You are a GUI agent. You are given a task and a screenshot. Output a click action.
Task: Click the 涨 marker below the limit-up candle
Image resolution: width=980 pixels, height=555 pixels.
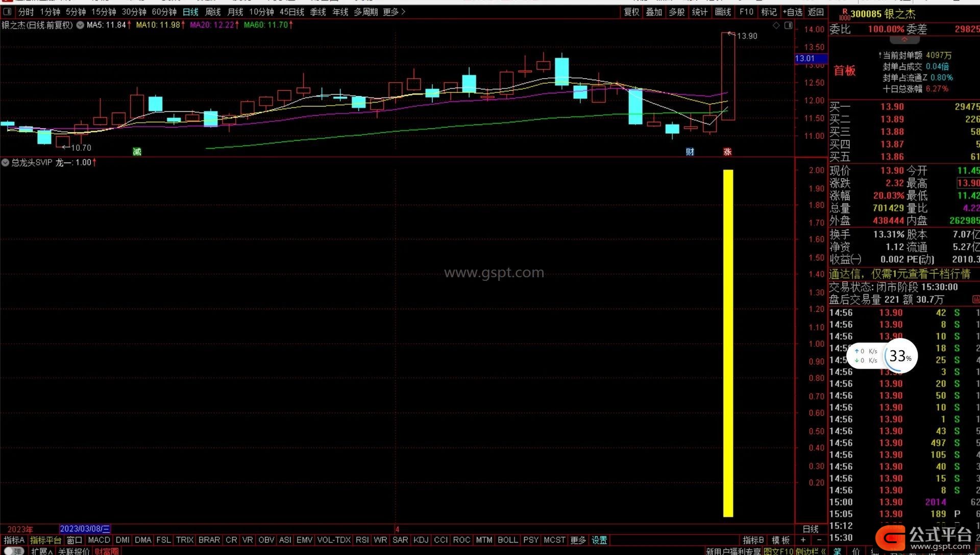[x=727, y=152]
